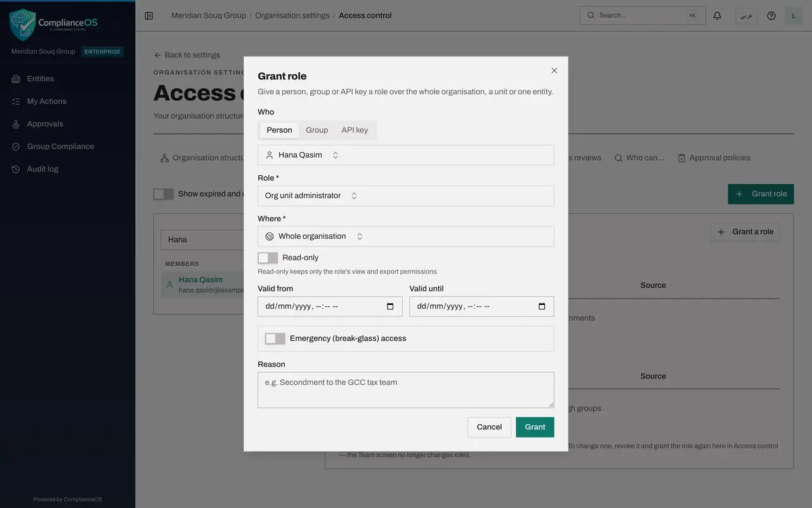This screenshot has width=812, height=508.
Task: Open Group Compliance in sidebar
Action: 67,147
